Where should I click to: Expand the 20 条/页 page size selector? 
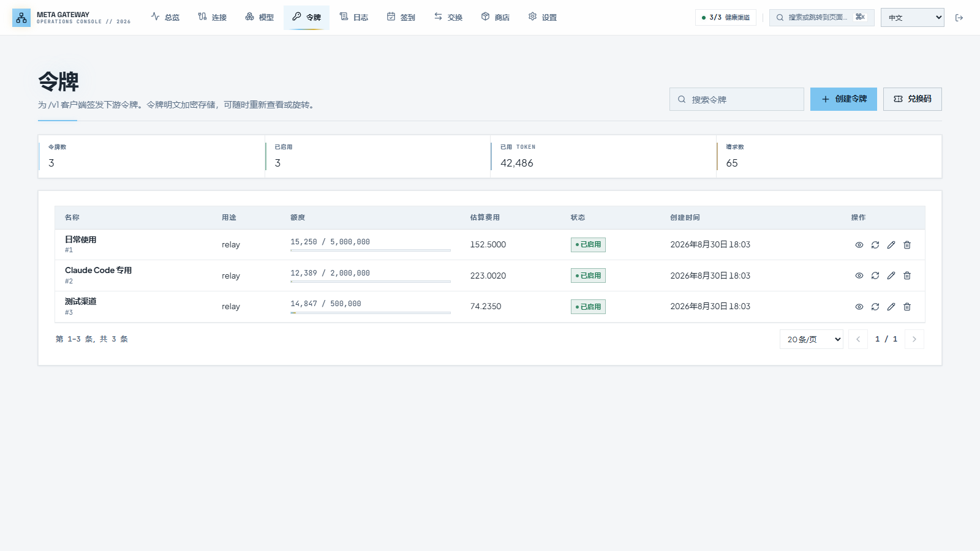point(812,339)
